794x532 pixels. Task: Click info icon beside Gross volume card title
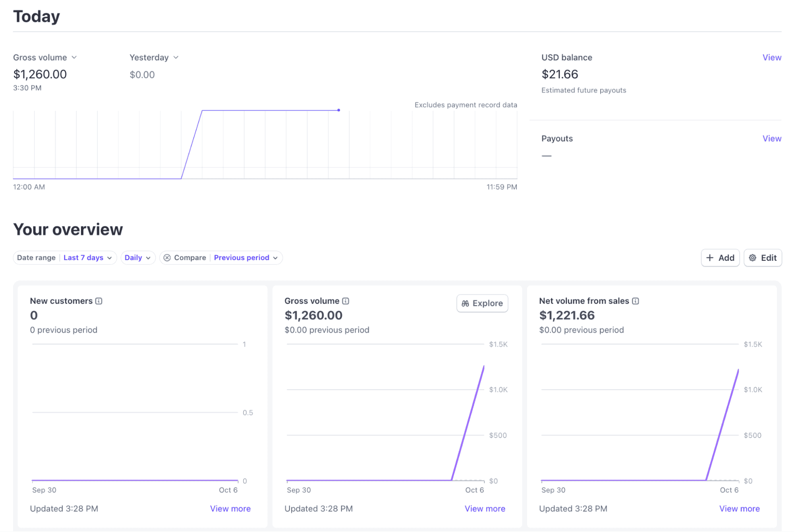click(346, 301)
